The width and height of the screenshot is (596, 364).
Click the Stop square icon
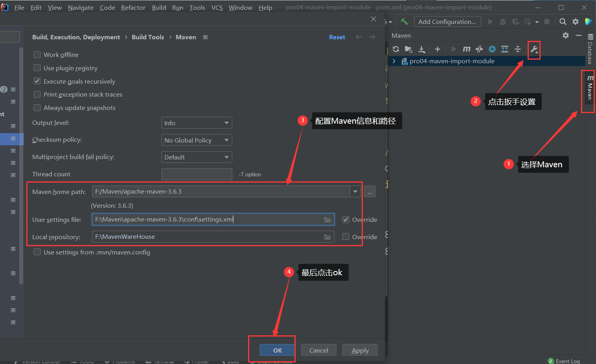[x=547, y=22]
